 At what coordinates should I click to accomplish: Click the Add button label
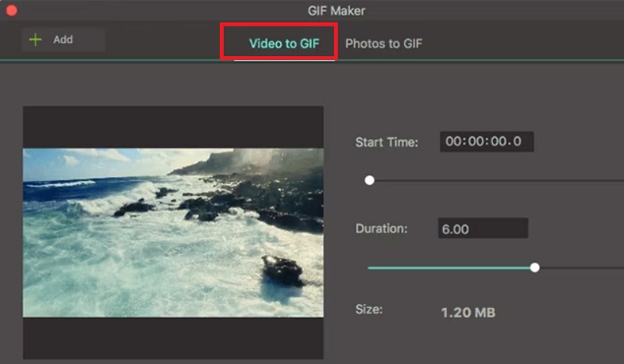[63, 40]
